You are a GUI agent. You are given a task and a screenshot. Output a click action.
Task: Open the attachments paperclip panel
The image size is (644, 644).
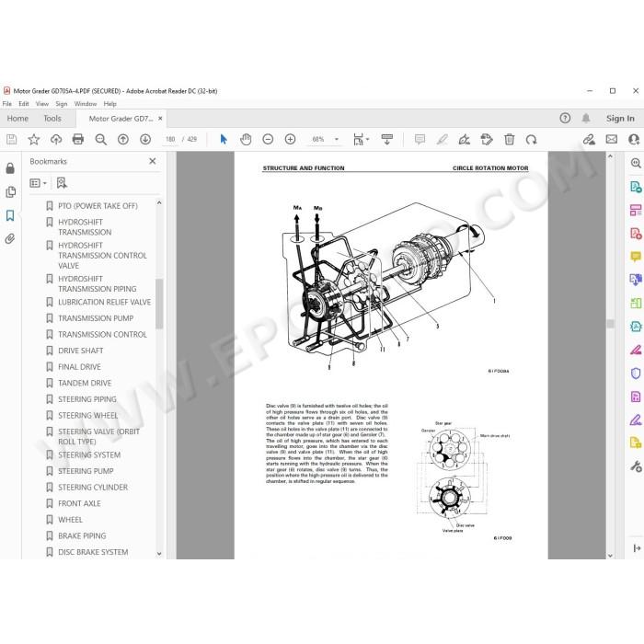point(10,239)
